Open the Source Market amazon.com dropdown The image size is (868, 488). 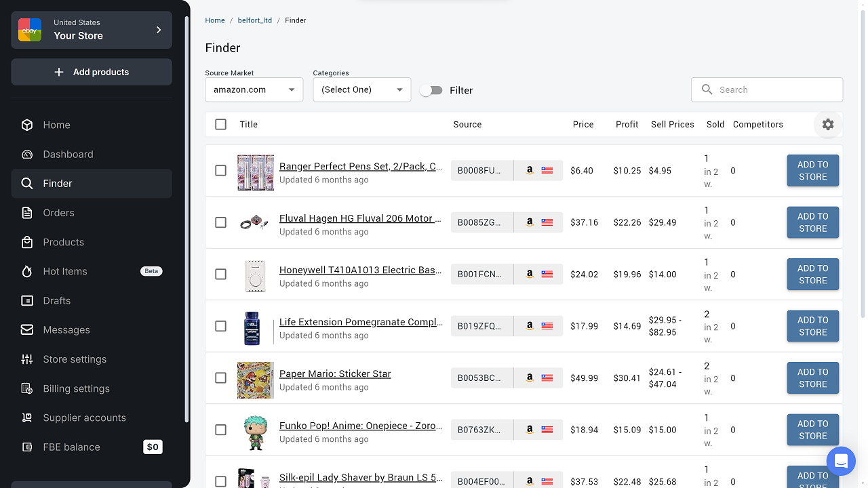pos(254,89)
